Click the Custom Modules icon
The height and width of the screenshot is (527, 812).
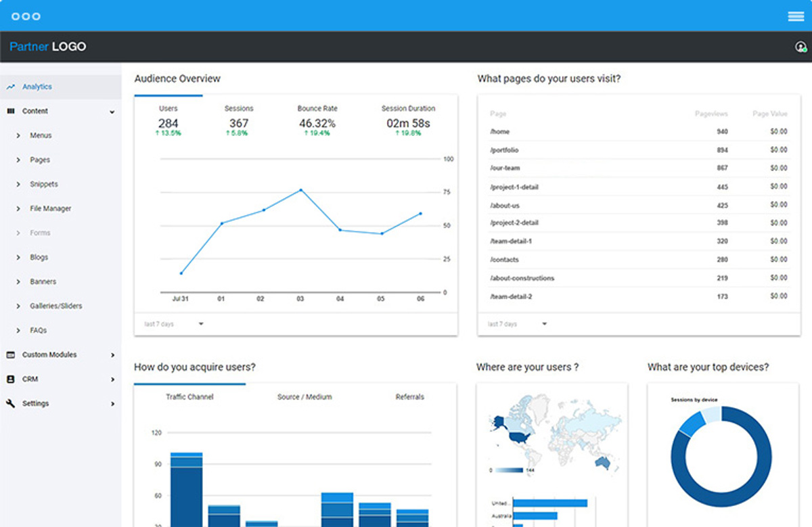(10, 354)
